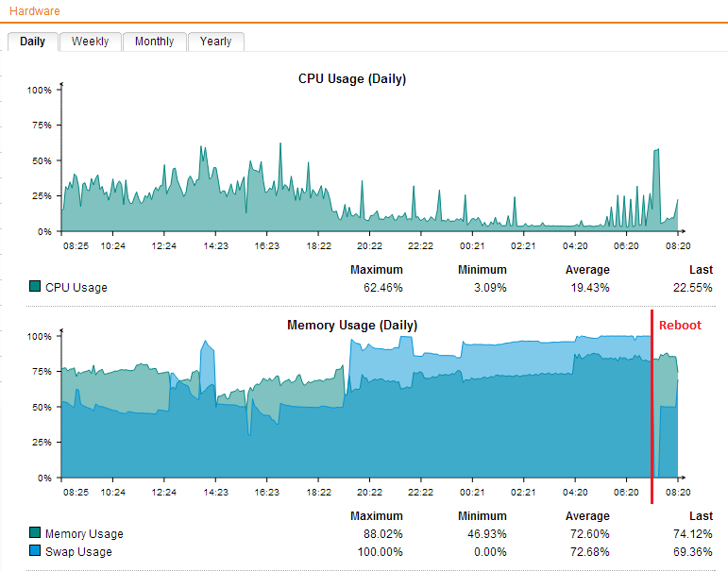The height and width of the screenshot is (571, 728).
Task: Select the Swap Usage legend label
Action: click(78, 552)
